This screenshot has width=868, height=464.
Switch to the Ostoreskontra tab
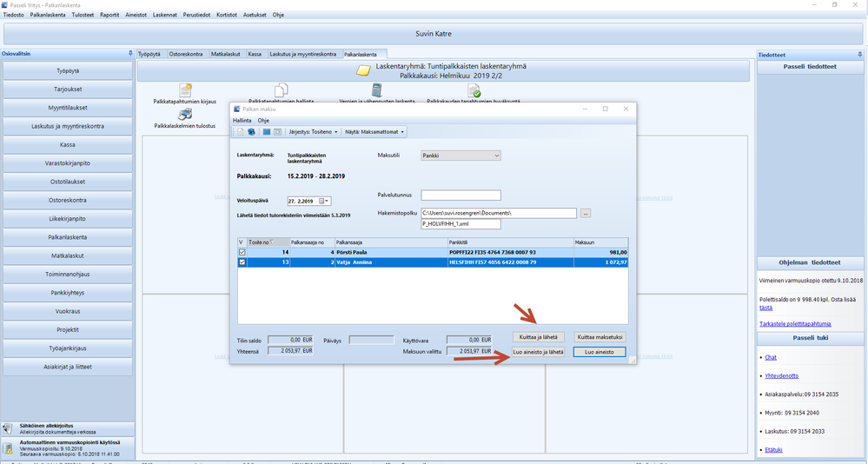coord(186,54)
